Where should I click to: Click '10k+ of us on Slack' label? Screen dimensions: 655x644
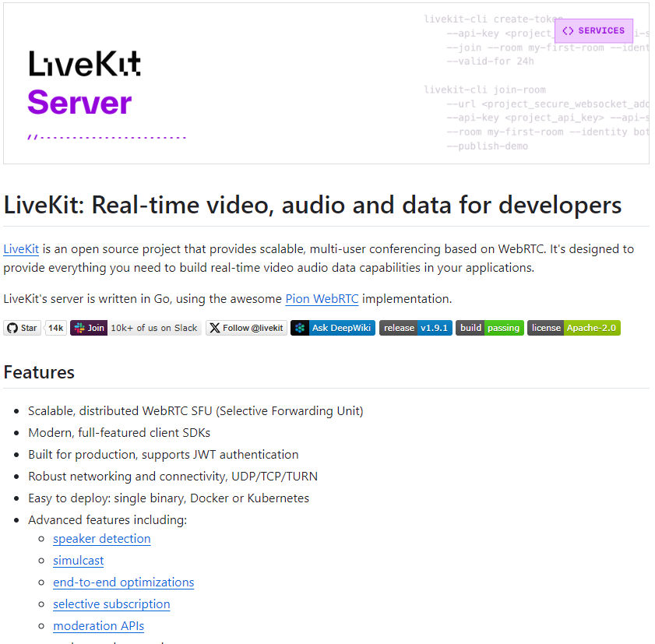point(153,328)
